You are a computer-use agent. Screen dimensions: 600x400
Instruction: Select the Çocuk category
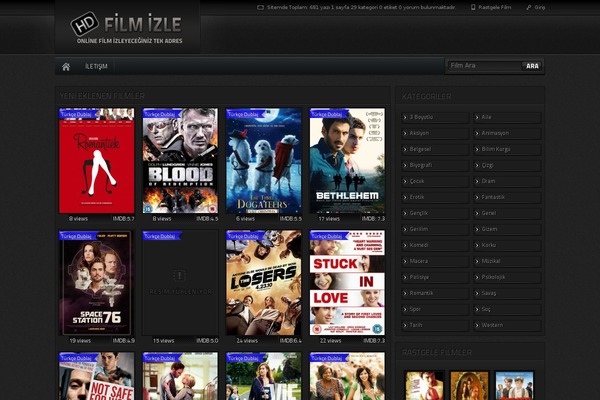(435, 181)
